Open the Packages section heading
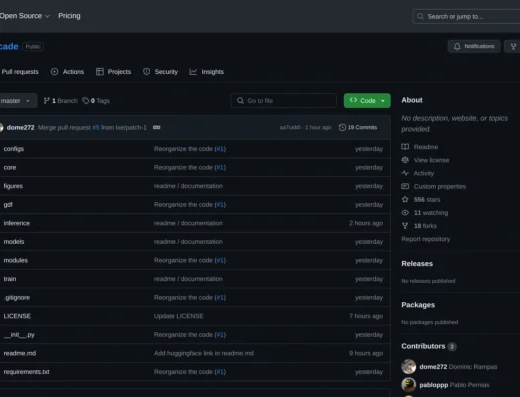Image resolution: width=520 pixels, height=397 pixels. pyautogui.click(x=418, y=305)
